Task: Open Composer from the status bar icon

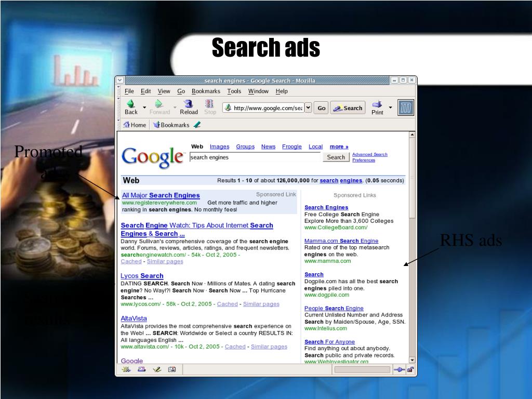Action: 157,369
